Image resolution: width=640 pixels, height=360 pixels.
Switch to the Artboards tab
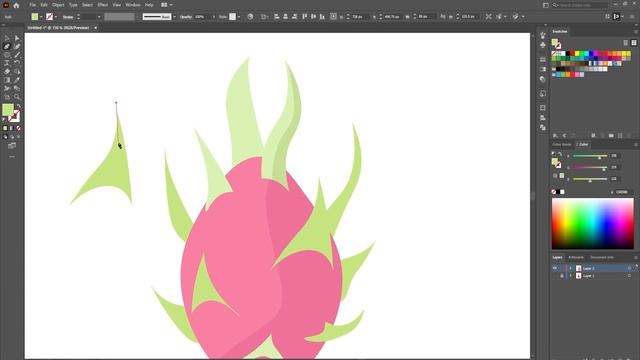pos(576,258)
